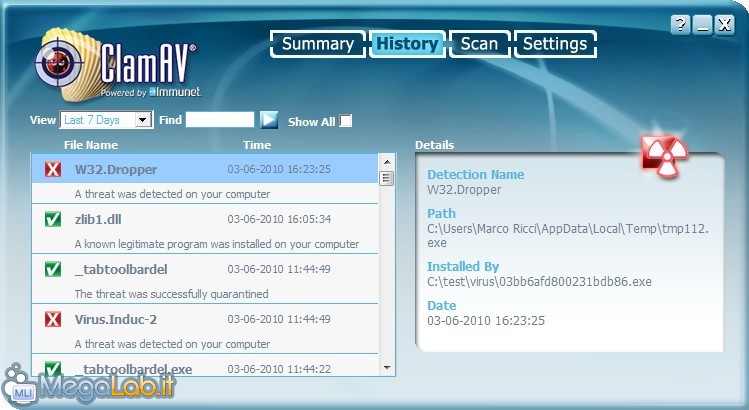This screenshot has height=410, width=749.
Task: Switch to the History tab
Action: click(407, 44)
